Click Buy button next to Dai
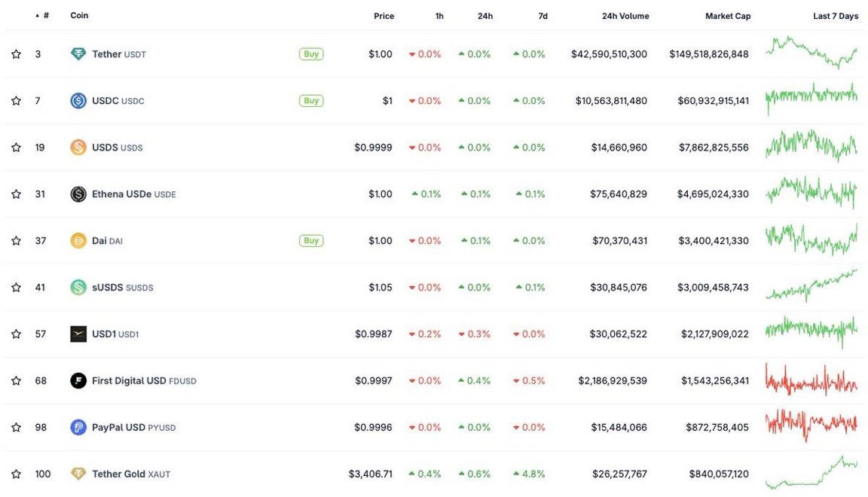Screen dimensions: 868x497 (x=311, y=241)
